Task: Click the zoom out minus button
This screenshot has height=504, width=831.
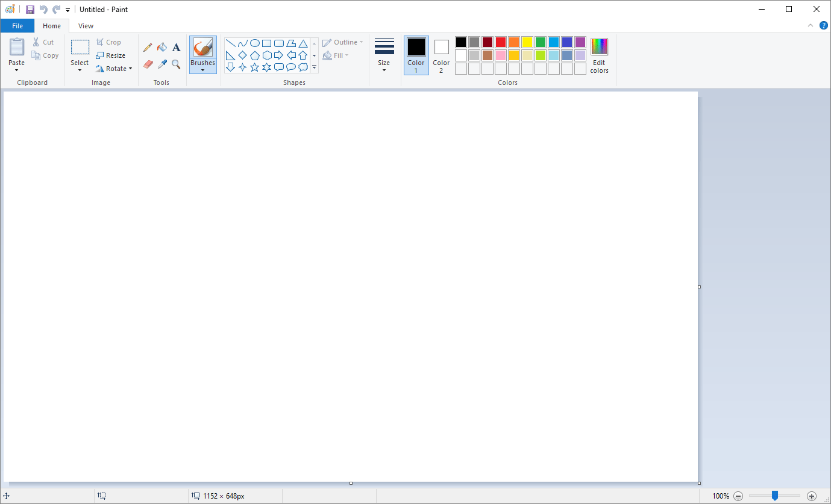Action: tap(738, 496)
